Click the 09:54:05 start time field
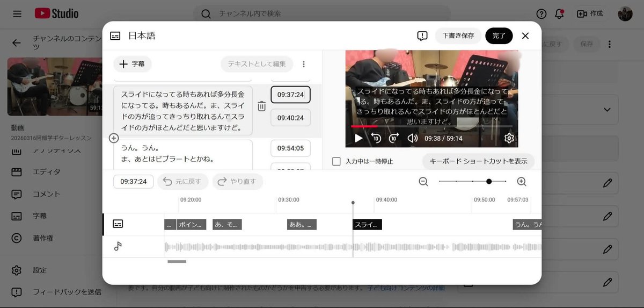Viewport: 644px width, 308px height. coord(290,148)
